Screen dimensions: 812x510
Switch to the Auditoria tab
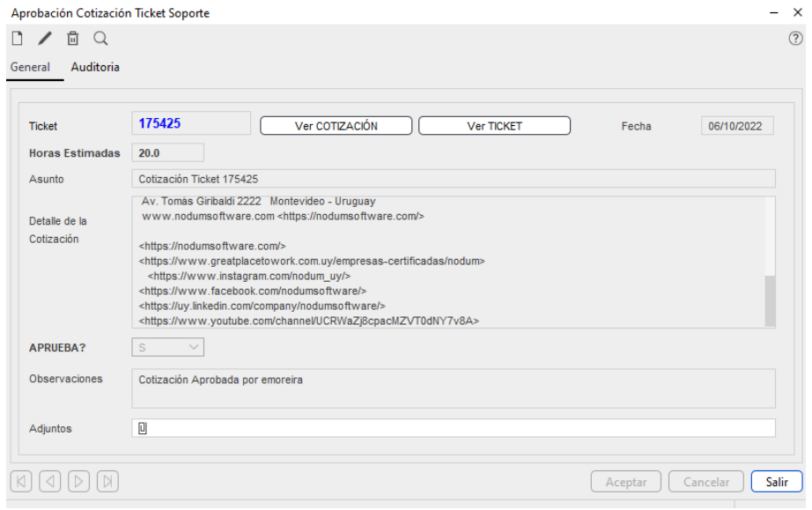point(95,67)
